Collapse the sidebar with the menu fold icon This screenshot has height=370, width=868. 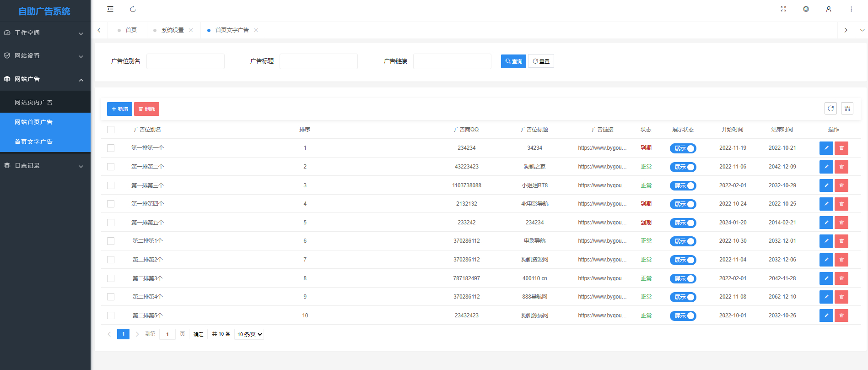(x=110, y=9)
